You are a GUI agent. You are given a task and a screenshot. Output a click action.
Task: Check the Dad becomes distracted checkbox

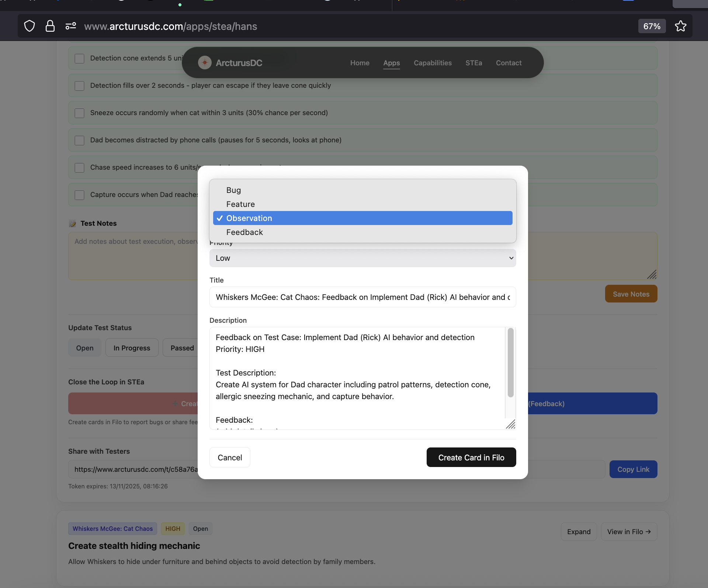(80, 140)
